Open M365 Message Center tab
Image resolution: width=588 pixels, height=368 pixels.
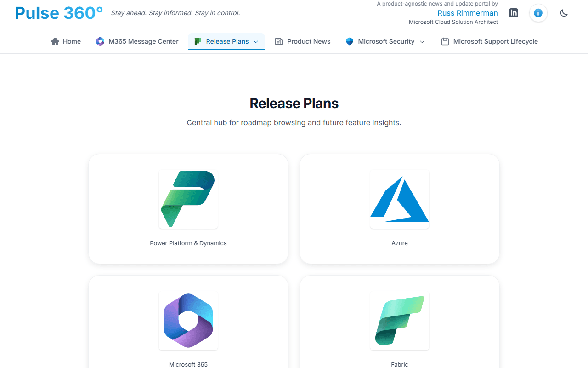[x=137, y=41]
